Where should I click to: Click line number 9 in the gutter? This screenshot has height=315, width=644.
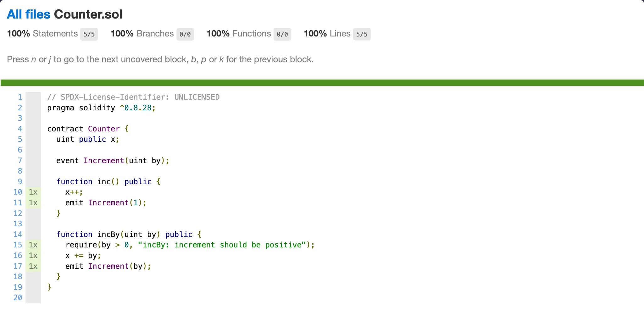coord(20,182)
